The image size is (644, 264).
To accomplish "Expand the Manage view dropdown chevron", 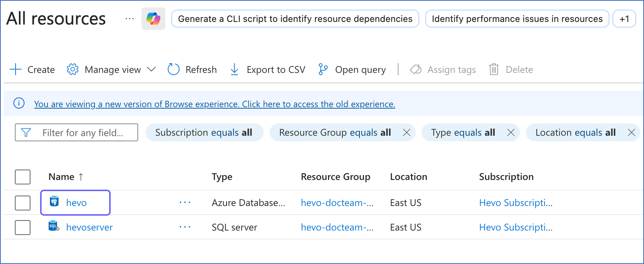I will click(x=151, y=69).
